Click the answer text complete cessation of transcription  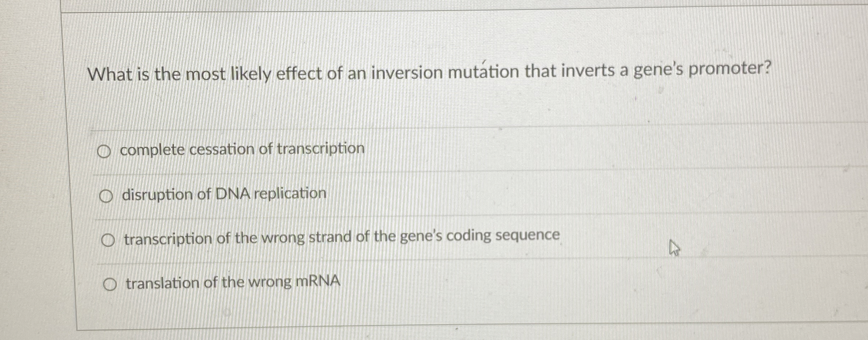pos(242,150)
